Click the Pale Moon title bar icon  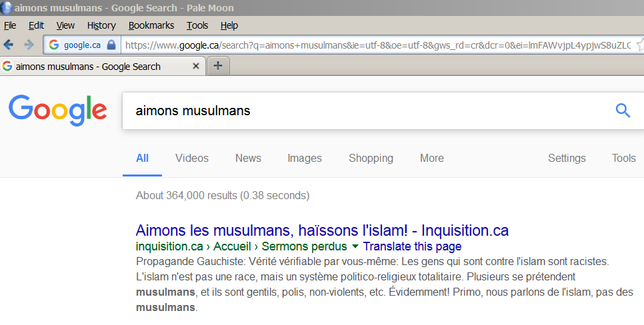pyautogui.click(x=7, y=8)
